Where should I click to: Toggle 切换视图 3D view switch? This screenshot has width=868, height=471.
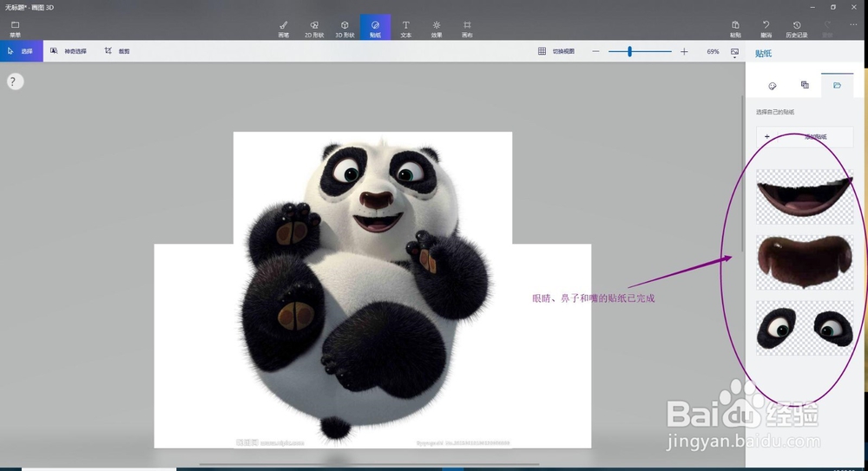(556, 51)
